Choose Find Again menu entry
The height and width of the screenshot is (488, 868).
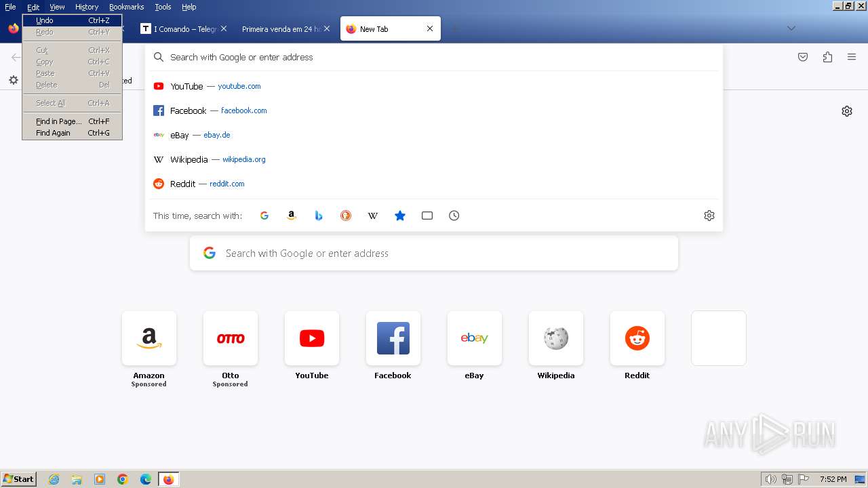point(72,133)
